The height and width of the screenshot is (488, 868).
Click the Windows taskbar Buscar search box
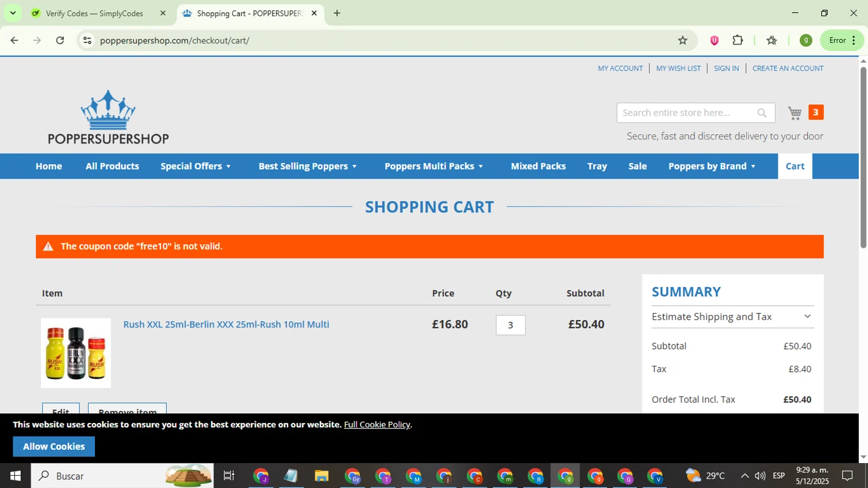(x=122, y=476)
